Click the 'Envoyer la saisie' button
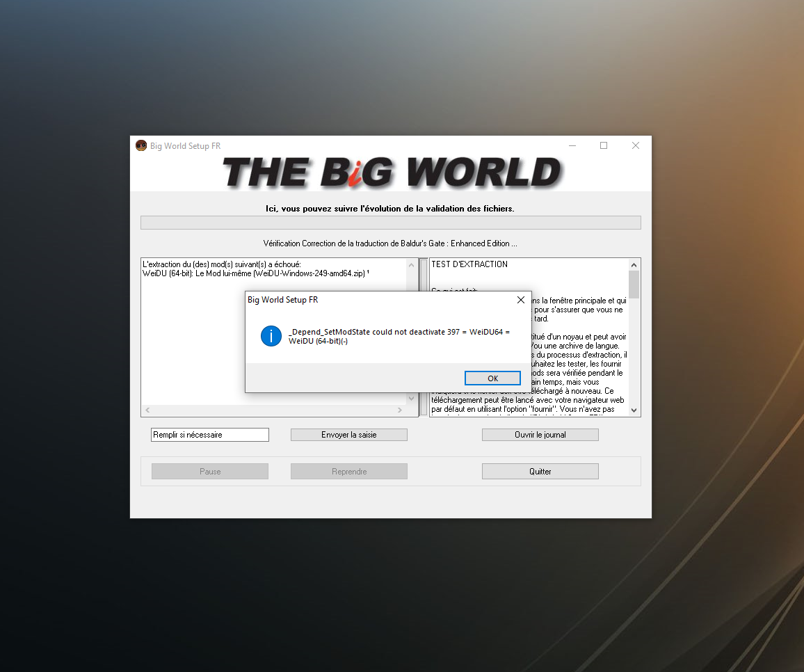 348,435
